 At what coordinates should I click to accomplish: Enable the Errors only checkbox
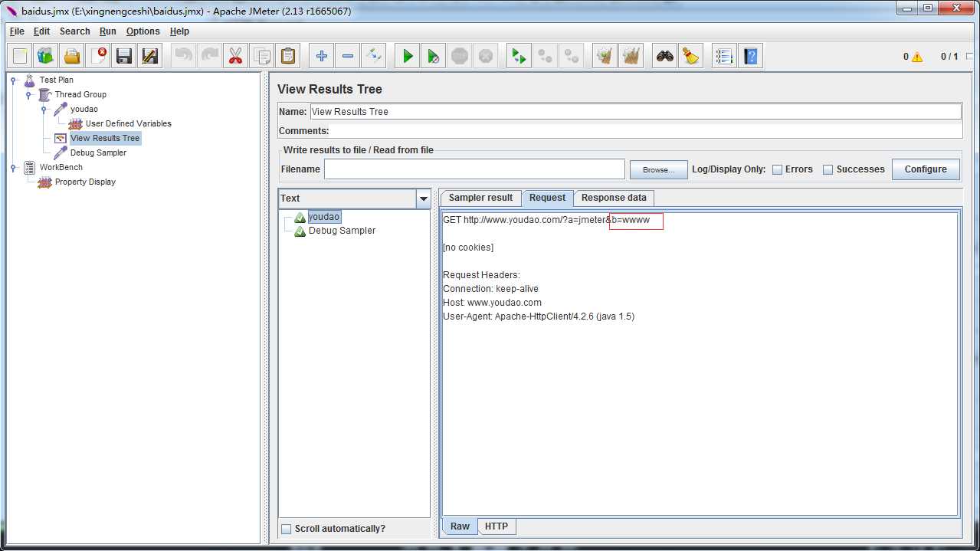(x=777, y=169)
